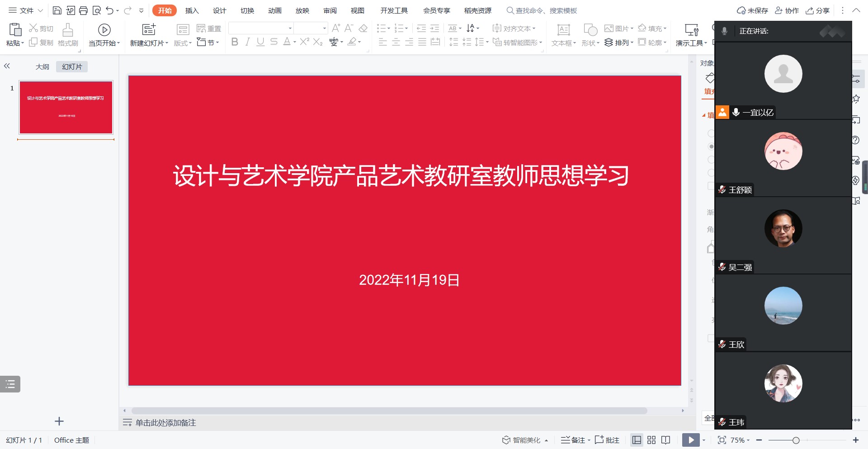Click the 分享 share button
Image resolution: width=868 pixels, height=449 pixels.
coord(818,10)
